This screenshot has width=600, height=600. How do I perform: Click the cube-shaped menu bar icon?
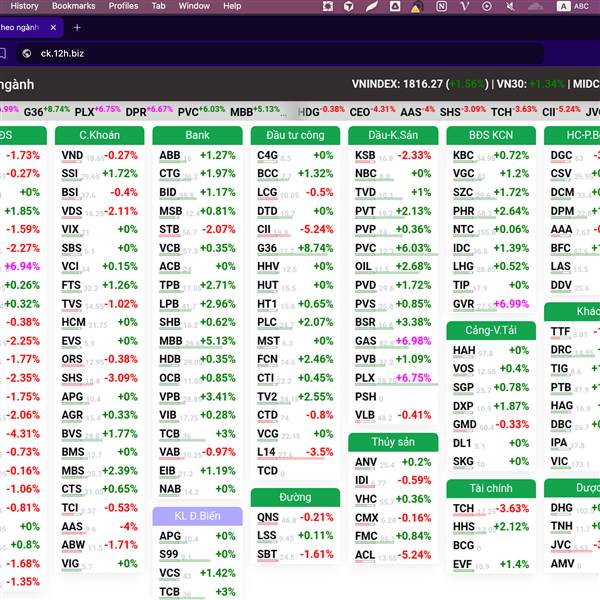coord(349,6)
